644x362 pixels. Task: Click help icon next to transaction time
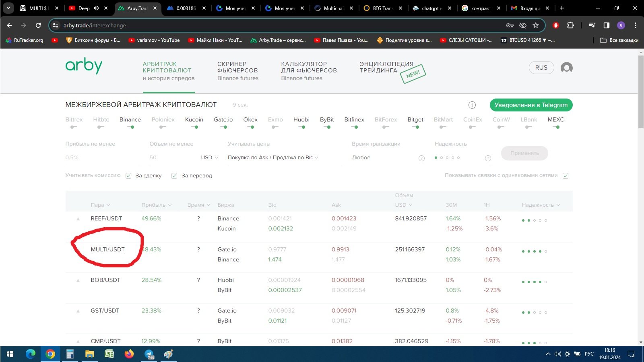(421, 158)
